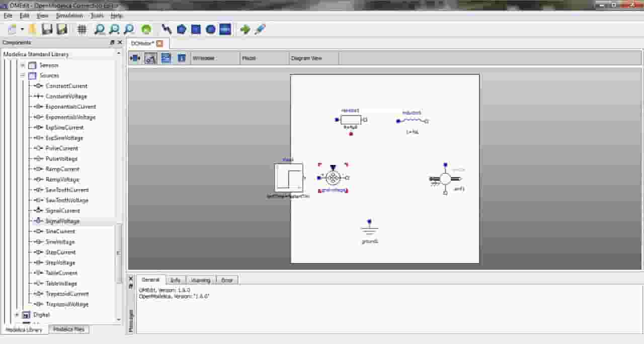Open the General messages tab
The image size is (644, 344).
click(150, 280)
